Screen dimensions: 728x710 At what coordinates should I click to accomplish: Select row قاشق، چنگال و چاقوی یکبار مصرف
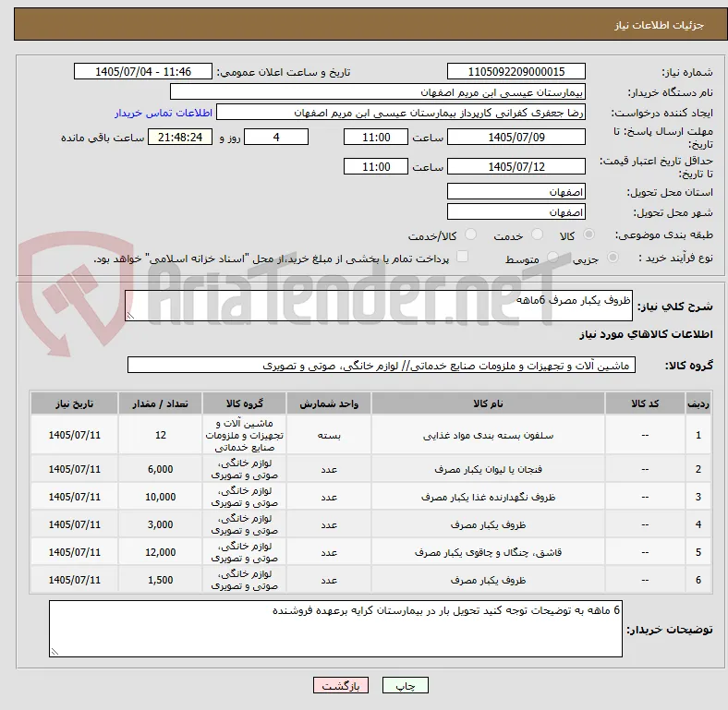[371, 552]
